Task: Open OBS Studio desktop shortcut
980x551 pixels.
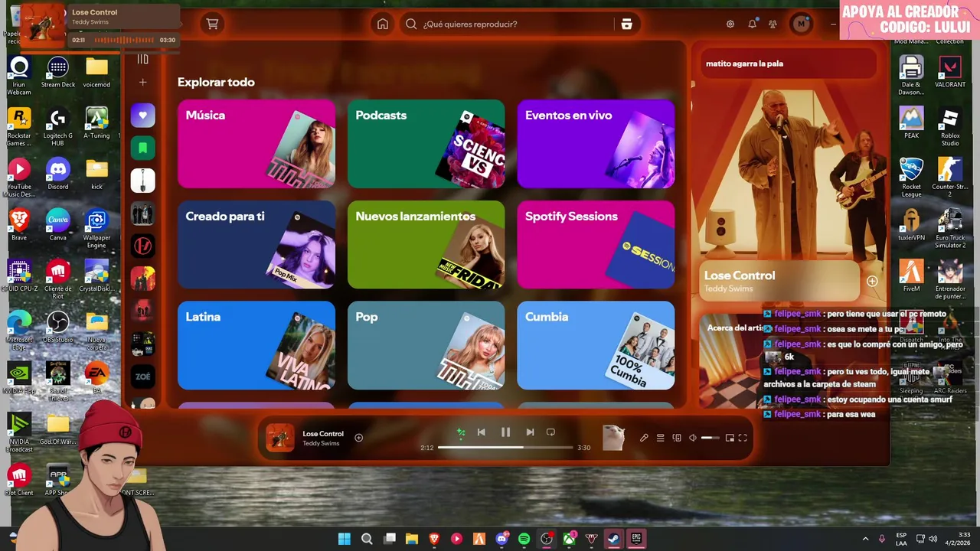Action: (x=58, y=327)
